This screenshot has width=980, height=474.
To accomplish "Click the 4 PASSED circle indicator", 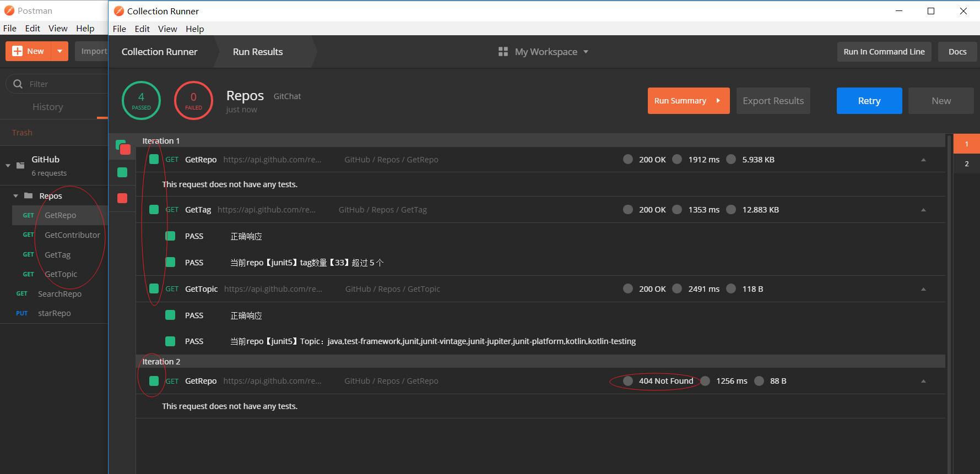I will pos(141,100).
